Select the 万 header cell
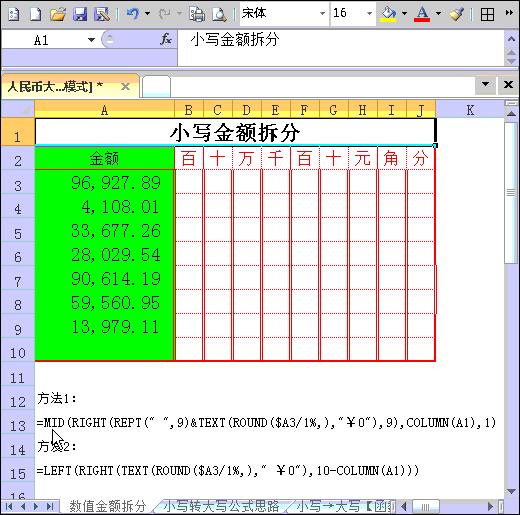 tap(247, 158)
